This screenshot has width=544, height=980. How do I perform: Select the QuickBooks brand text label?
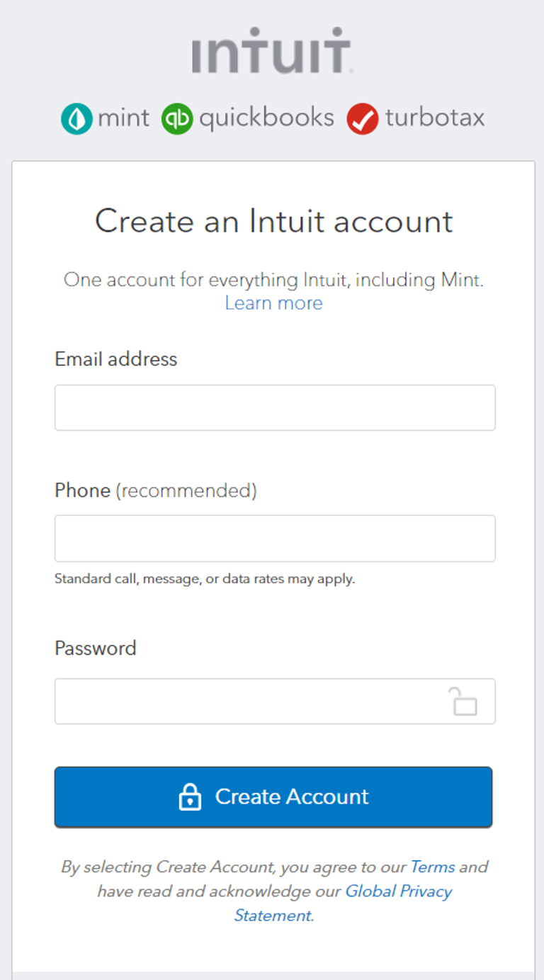pos(268,118)
